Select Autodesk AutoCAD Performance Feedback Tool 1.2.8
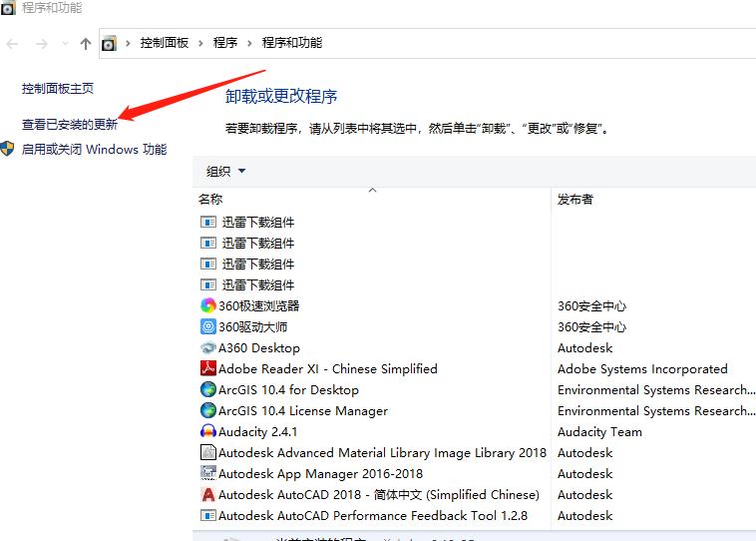The height and width of the screenshot is (541, 756). tap(373, 515)
